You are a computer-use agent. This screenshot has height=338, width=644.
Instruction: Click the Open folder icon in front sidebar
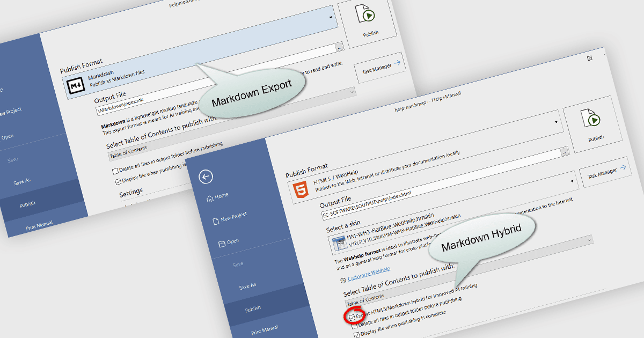click(x=222, y=243)
